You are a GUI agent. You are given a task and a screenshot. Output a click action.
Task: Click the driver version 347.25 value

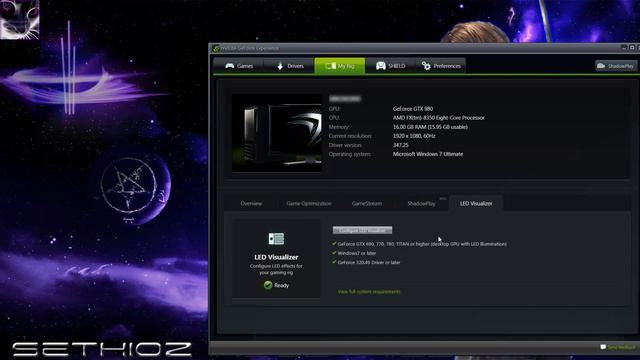coord(400,145)
